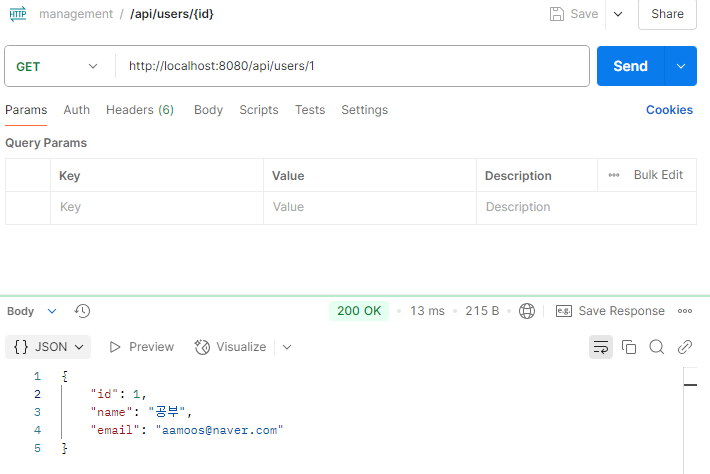Switch to the Params tab
Viewport: 710px width, 474px height.
click(x=26, y=110)
